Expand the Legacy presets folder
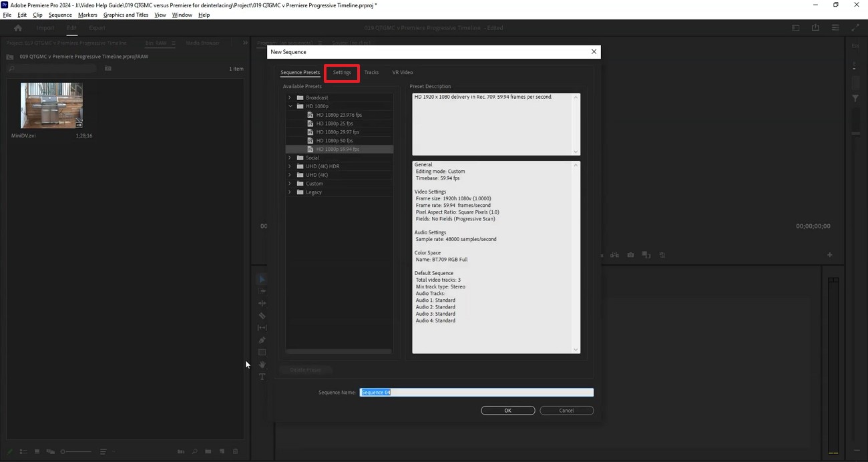The height and width of the screenshot is (462, 868). click(x=290, y=192)
